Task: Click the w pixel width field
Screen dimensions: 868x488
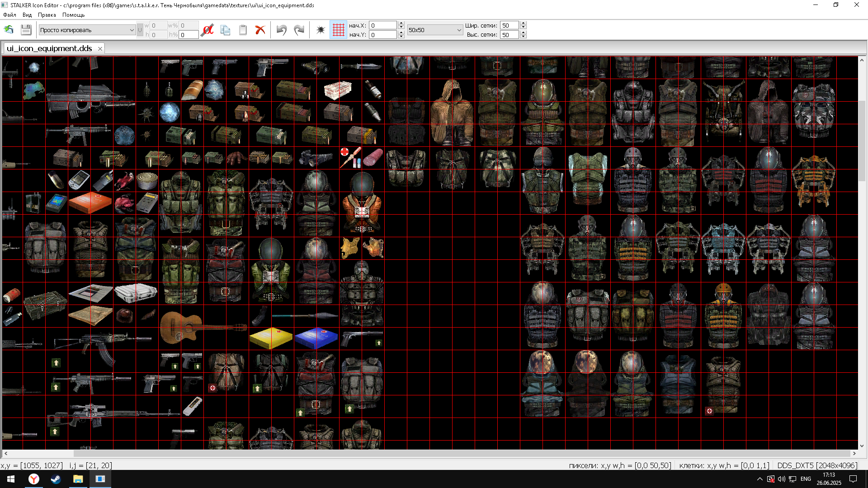Action: 159,25
